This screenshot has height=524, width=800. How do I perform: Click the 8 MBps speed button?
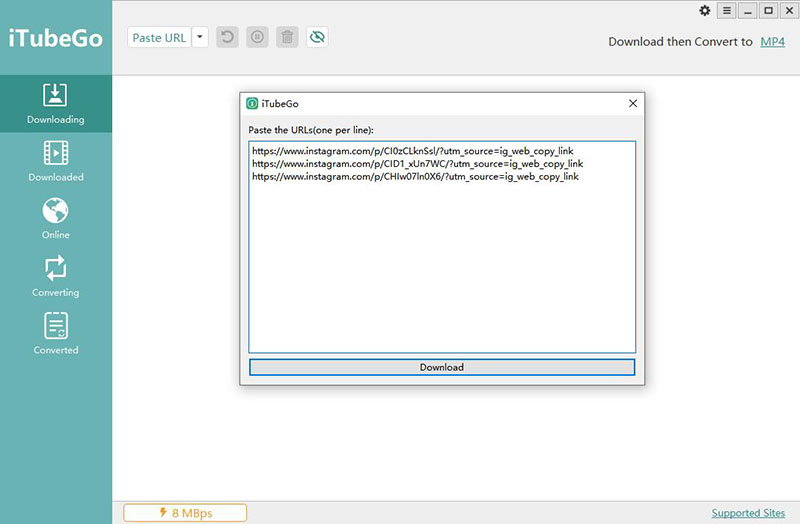tap(185, 513)
